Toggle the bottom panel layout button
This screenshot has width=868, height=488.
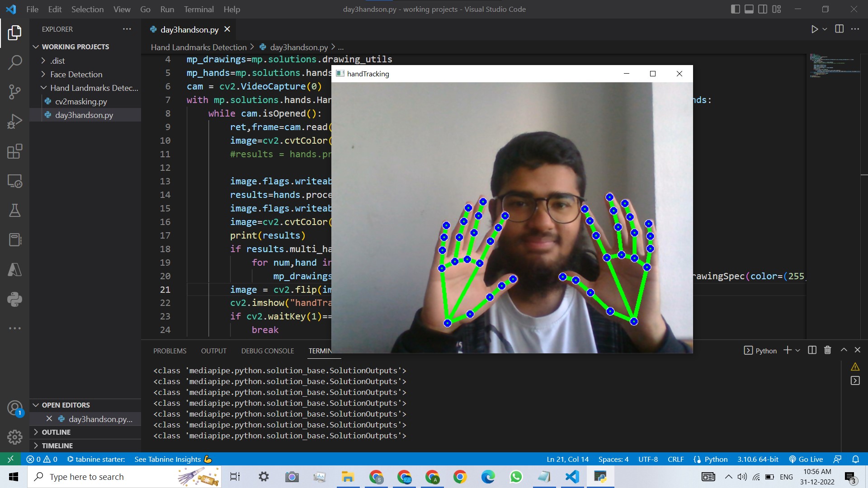pyautogui.click(x=749, y=9)
